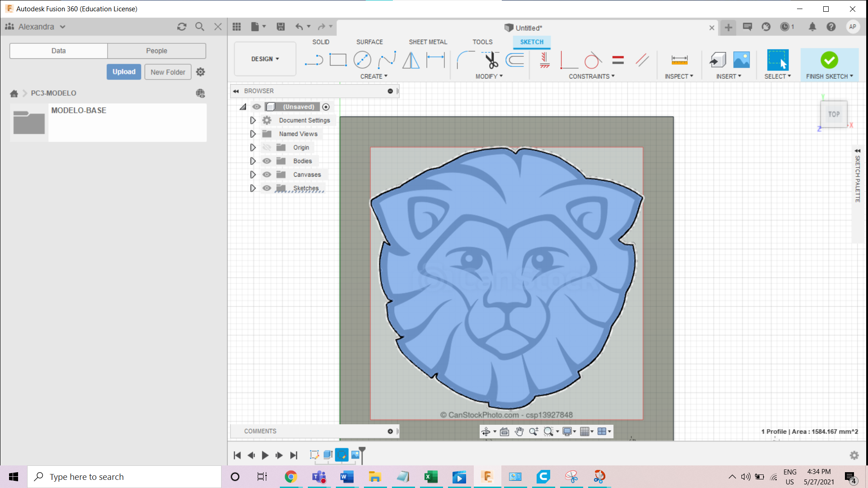The height and width of the screenshot is (488, 868).
Task: Switch to the SURFACE tab
Action: (x=369, y=42)
